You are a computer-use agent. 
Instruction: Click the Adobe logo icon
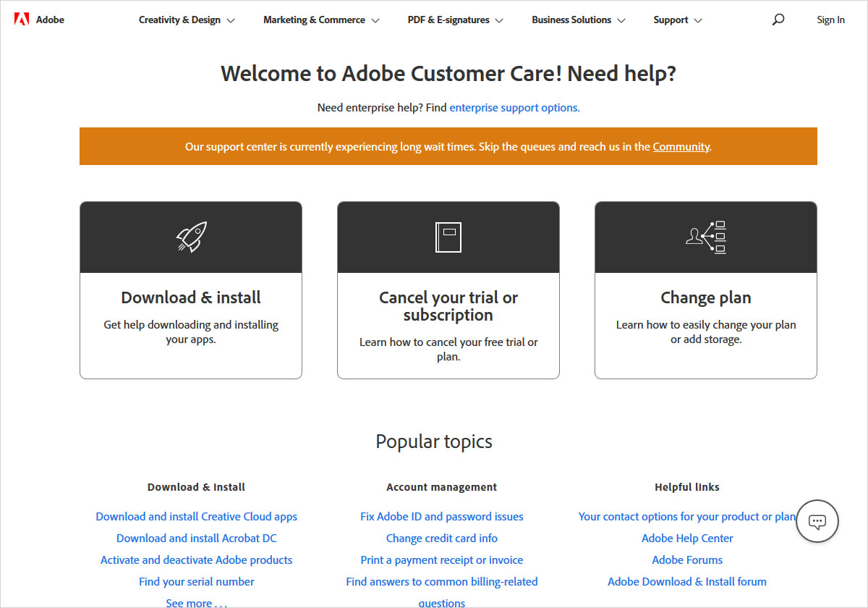point(21,20)
